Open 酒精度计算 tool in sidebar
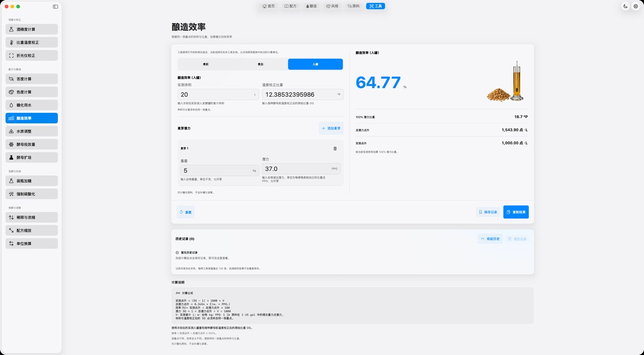644x355 pixels. [x=32, y=29]
